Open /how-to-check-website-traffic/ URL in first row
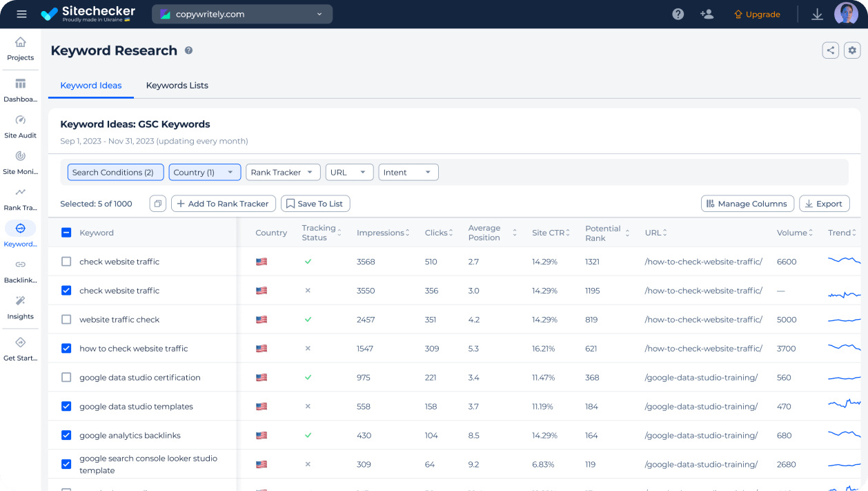The height and width of the screenshot is (491, 868). point(704,262)
